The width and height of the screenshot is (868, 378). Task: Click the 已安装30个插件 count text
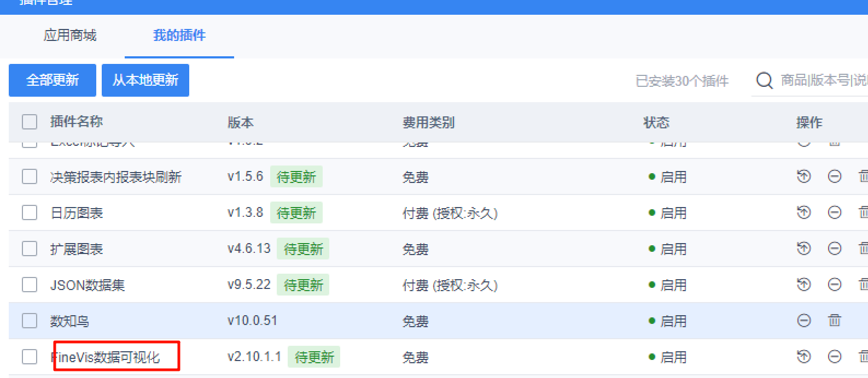click(682, 81)
